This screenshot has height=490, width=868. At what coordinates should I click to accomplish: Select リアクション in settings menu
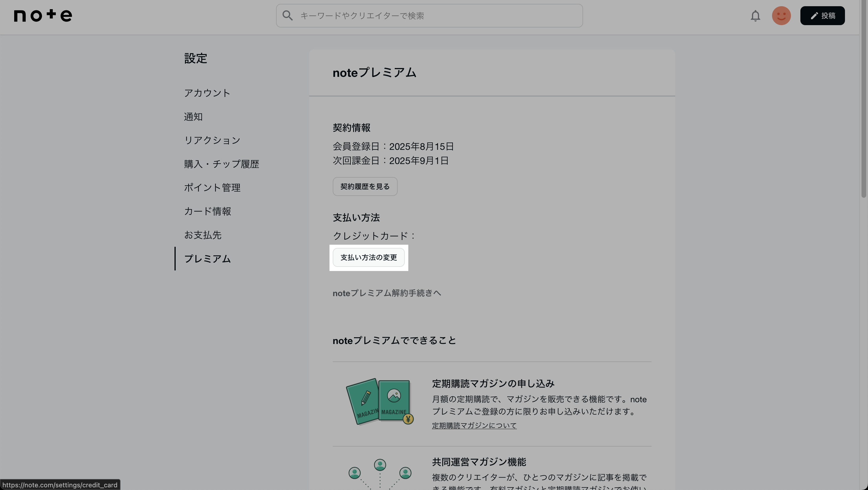click(212, 140)
